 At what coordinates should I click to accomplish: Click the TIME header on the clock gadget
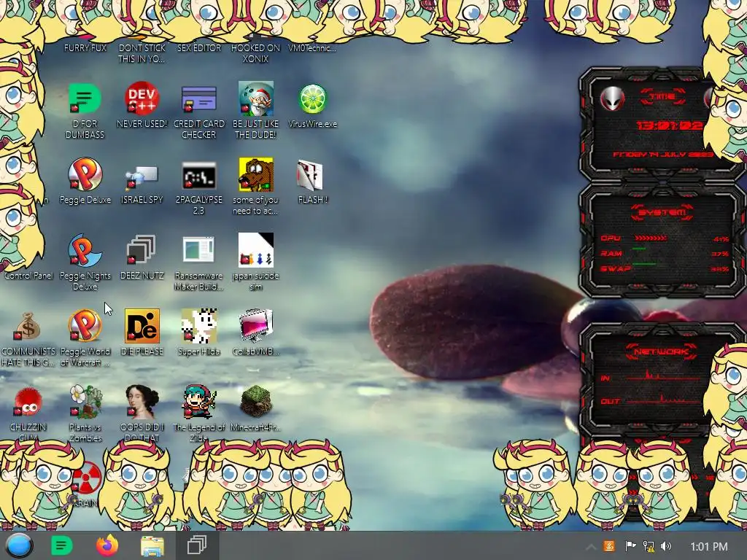pos(662,97)
